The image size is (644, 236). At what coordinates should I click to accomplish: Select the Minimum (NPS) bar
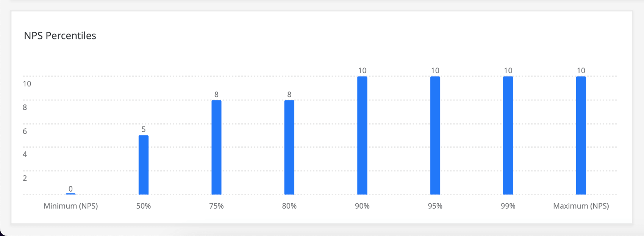pyautogui.click(x=70, y=194)
